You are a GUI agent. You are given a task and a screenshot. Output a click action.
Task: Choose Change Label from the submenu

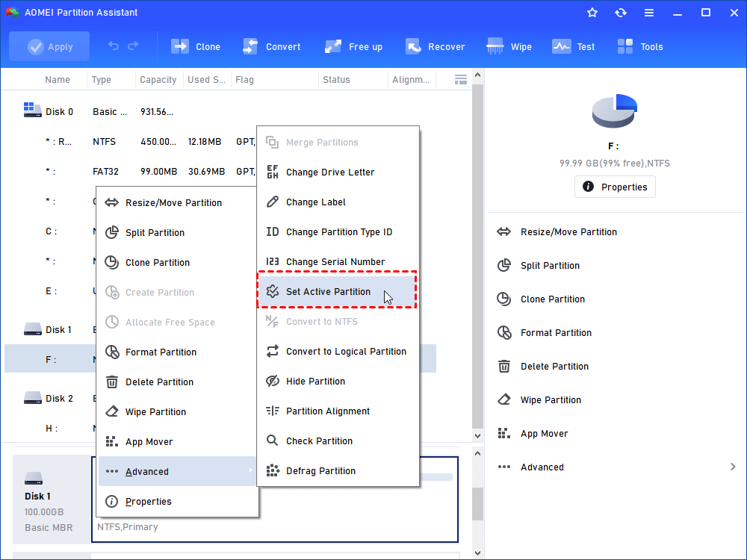coord(338,202)
